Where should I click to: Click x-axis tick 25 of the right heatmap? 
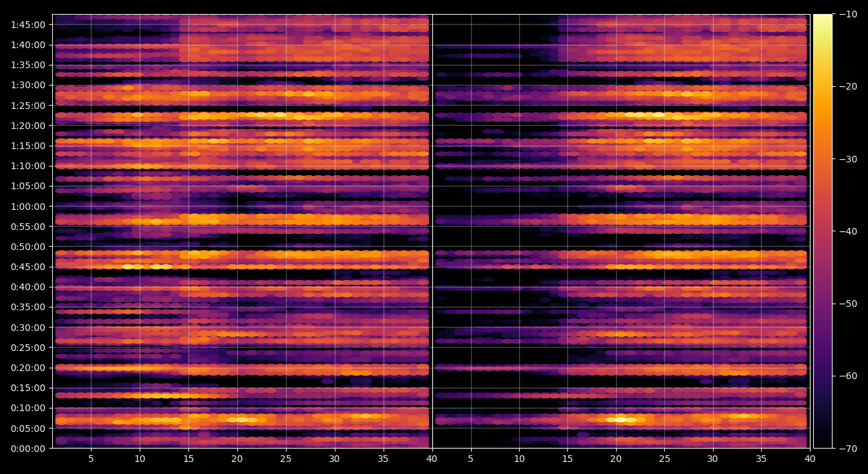(x=664, y=459)
